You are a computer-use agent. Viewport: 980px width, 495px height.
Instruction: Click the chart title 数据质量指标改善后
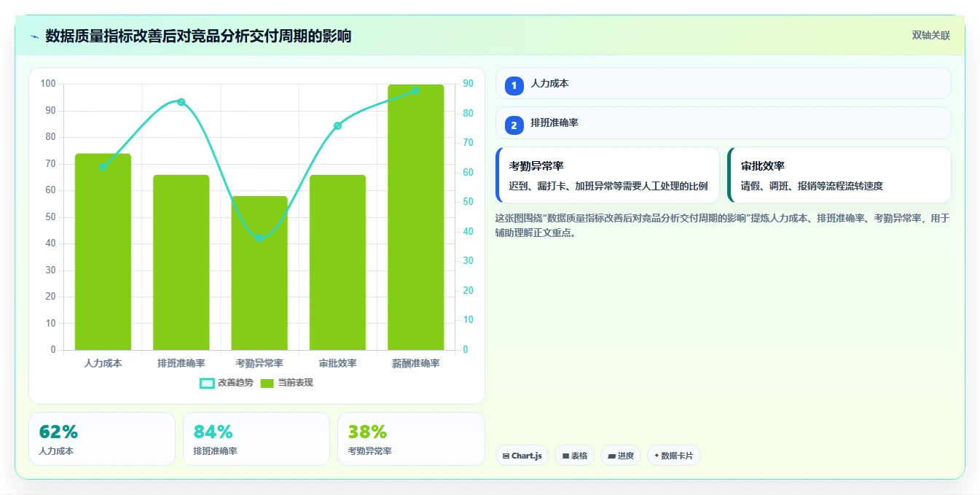click(x=198, y=36)
